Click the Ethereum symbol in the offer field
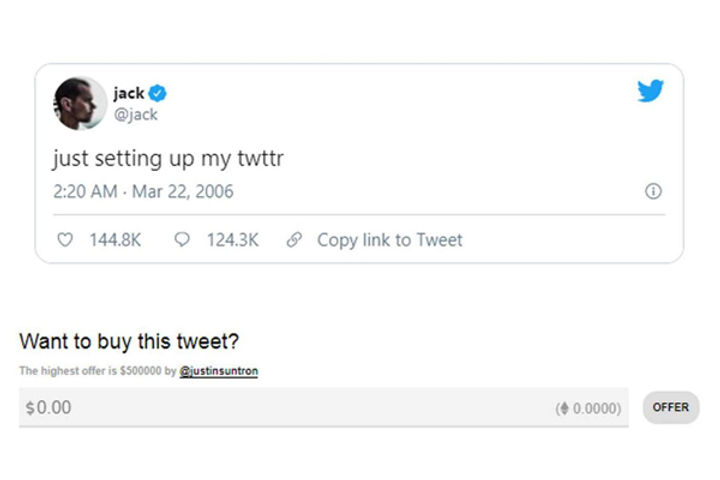The height and width of the screenshot is (480, 720). (x=564, y=408)
